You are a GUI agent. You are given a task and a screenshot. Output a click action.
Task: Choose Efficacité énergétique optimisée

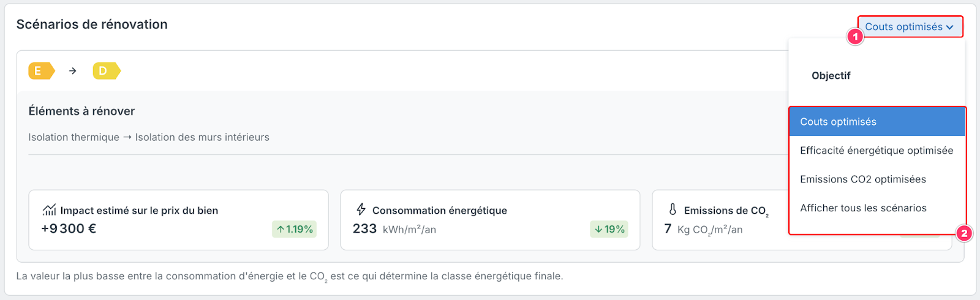pyautogui.click(x=877, y=151)
